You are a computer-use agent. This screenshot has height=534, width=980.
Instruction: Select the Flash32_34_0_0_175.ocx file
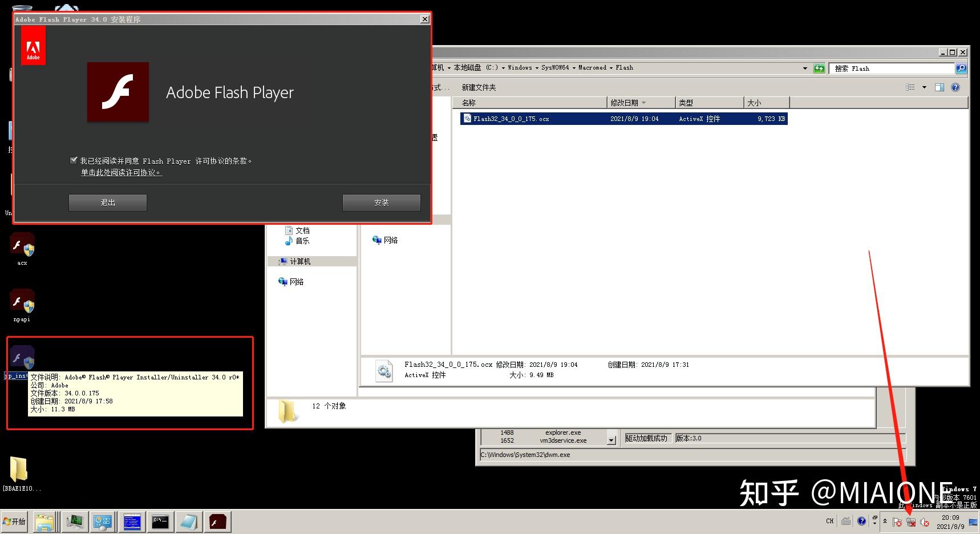pyautogui.click(x=623, y=119)
